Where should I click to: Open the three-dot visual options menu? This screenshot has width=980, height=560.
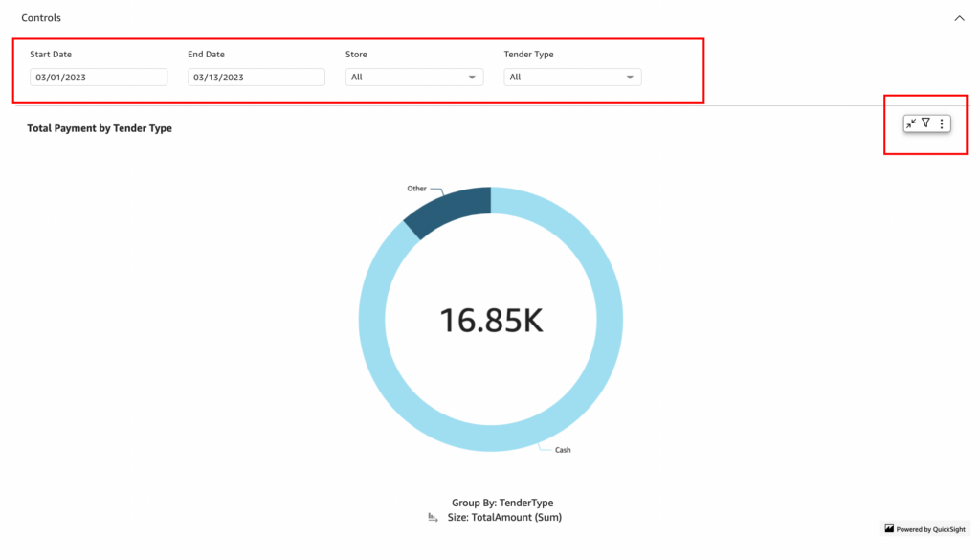(942, 123)
